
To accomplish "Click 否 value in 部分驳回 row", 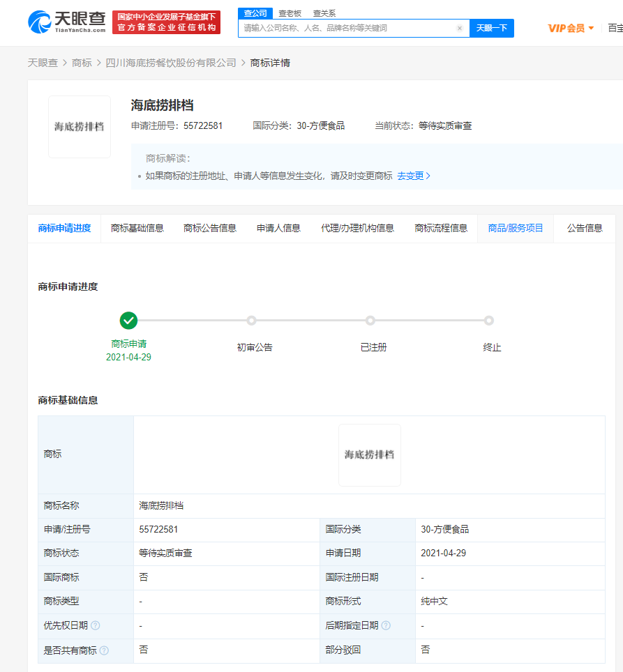I will pos(426,650).
